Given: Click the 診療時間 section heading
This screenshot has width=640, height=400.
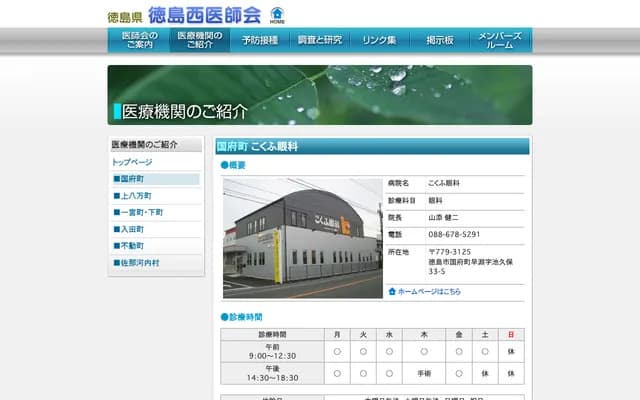Looking at the screenshot, I should [241, 317].
